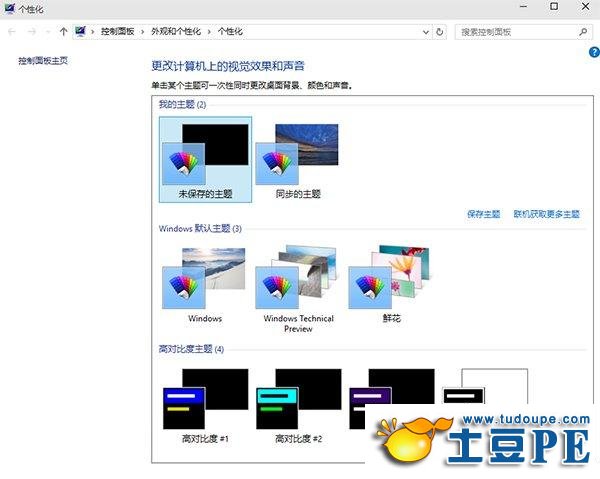Image resolution: width=600 pixels, height=479 pixels.
Task: Click the magnifier search icon
Action: coord(583,32)
